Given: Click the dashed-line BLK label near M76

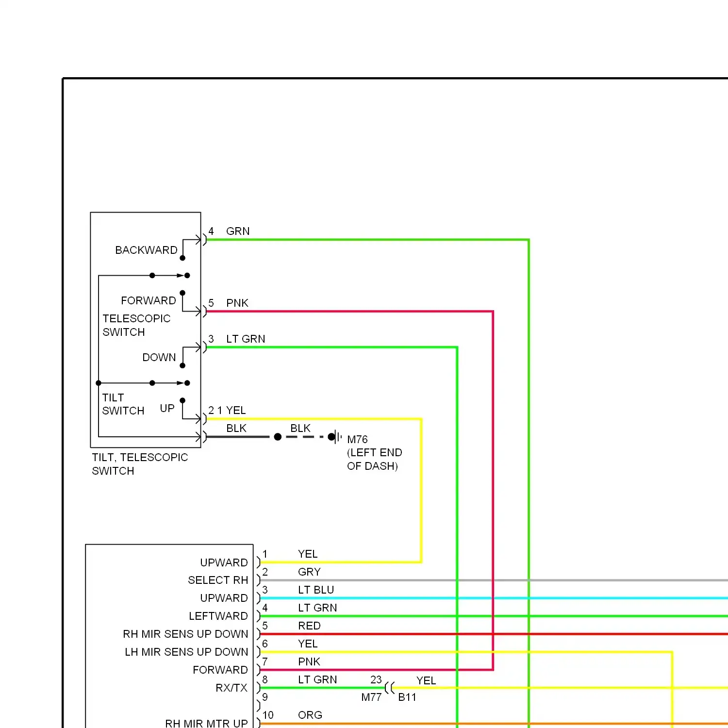Looking at the screenshot, I should click(x=300, y=428).
